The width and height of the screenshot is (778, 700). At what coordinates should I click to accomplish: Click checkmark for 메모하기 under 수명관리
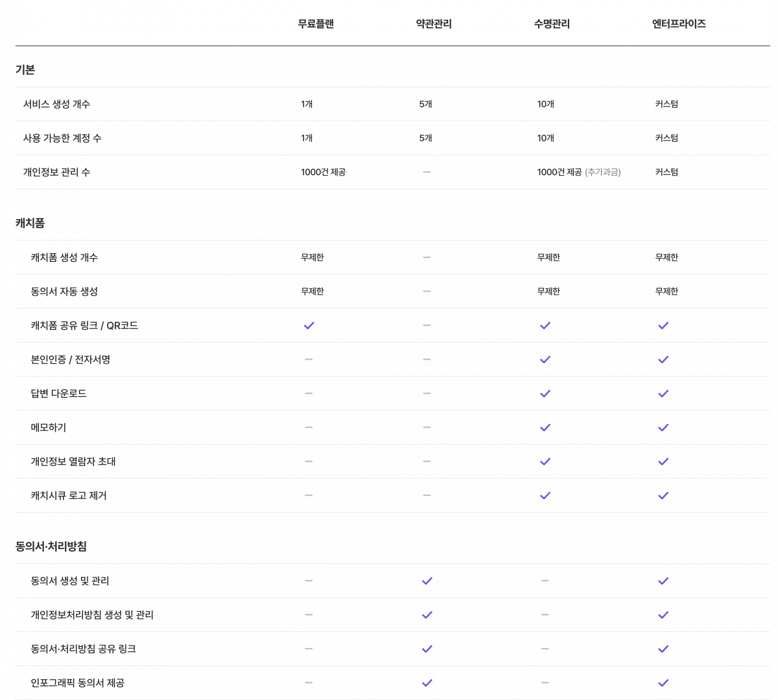545,428
